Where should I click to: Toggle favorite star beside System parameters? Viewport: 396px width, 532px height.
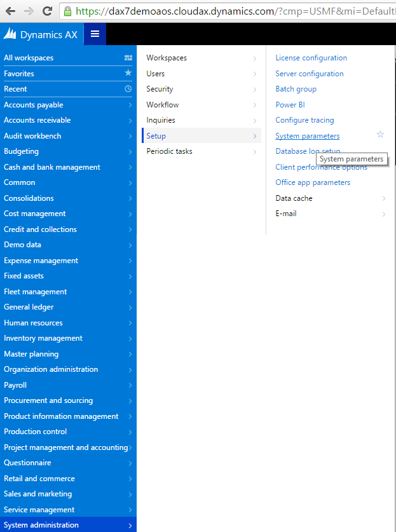pos(379,135)
